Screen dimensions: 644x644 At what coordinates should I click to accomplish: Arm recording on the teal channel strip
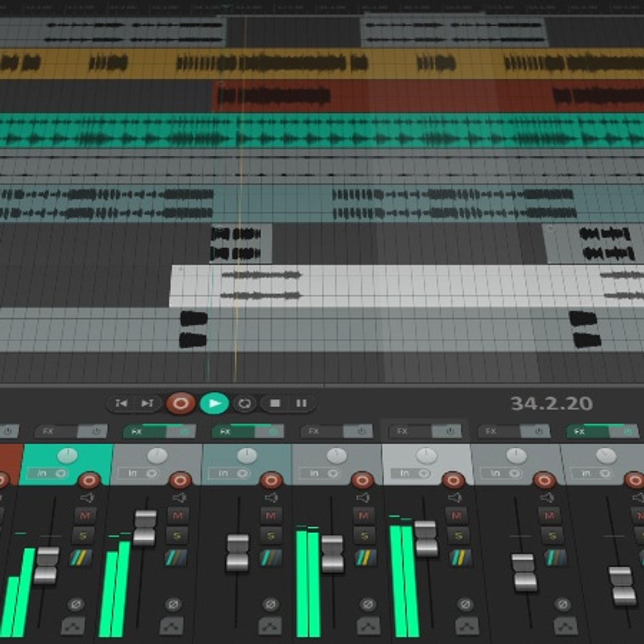(x=89, y=481)
